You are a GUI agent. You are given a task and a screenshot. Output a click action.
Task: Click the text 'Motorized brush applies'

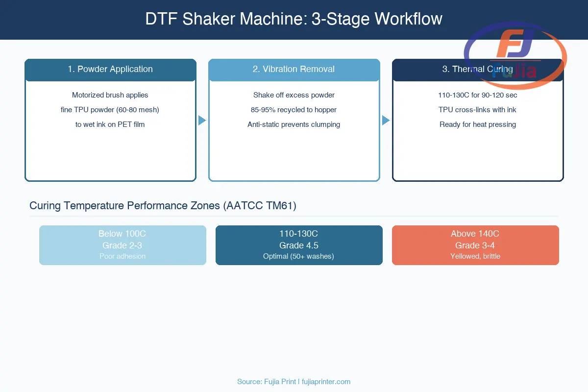(110, 95)
